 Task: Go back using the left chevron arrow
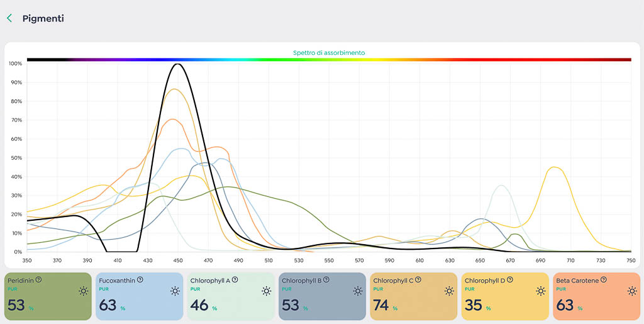tap(9, 18)
